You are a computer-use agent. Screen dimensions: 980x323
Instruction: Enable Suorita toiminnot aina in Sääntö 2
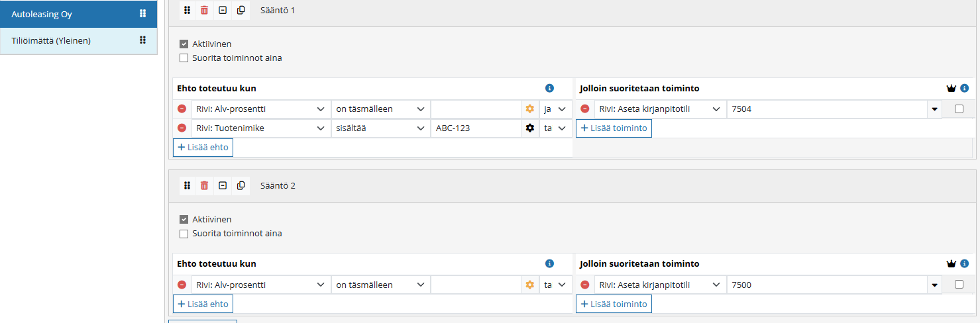click(184, 234)
